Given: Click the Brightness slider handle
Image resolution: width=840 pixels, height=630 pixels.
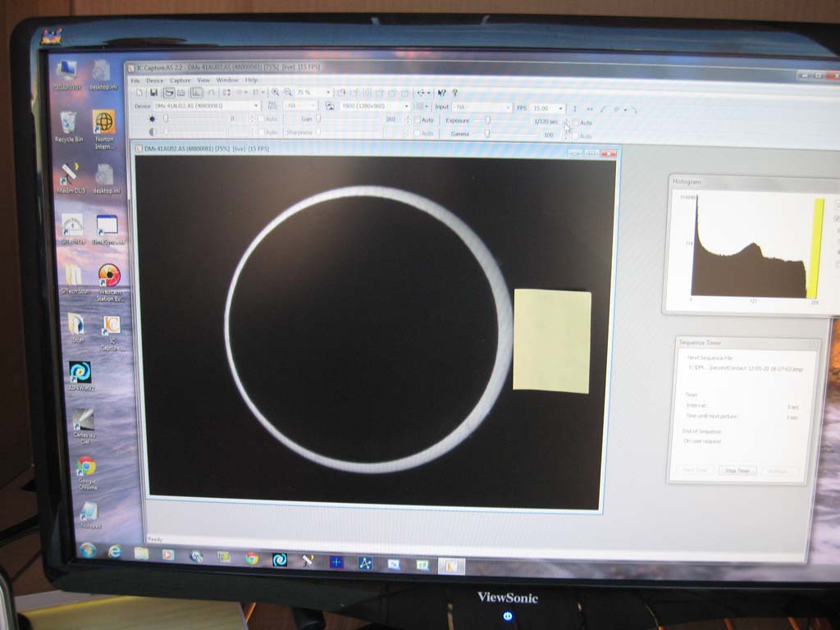Looking at the screenshot, I should click(x=166, y=118).
